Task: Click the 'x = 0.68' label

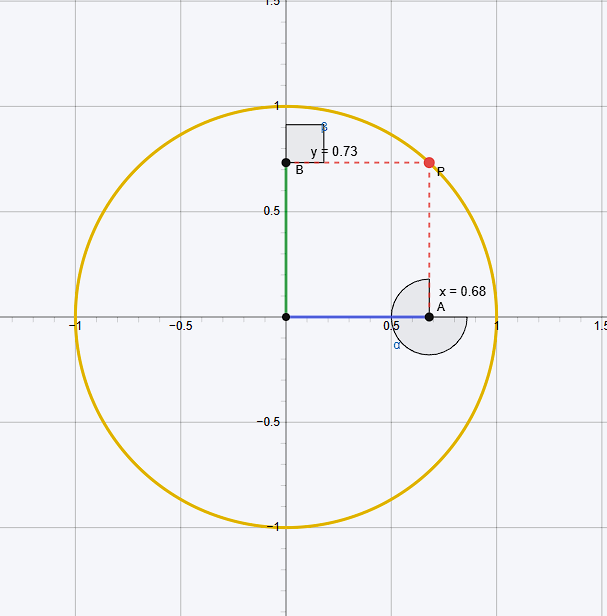Action: (x=462, y=292)
